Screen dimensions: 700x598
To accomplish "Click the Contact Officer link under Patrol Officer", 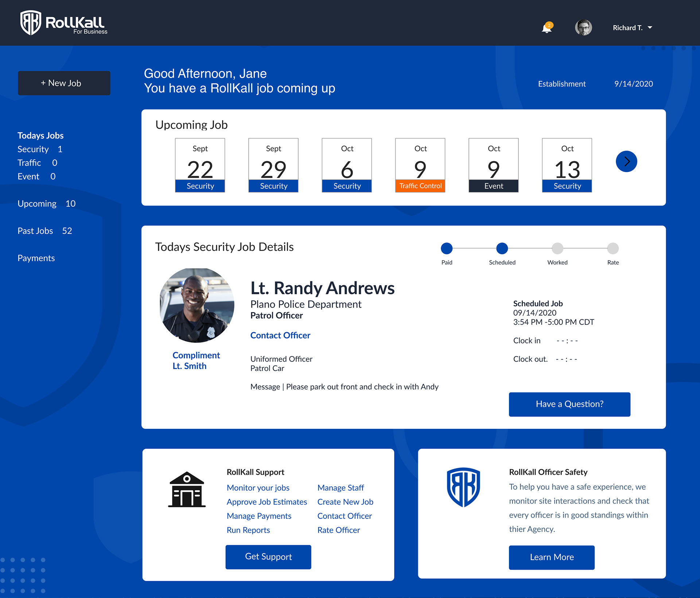I will click(x=280, y=335).
